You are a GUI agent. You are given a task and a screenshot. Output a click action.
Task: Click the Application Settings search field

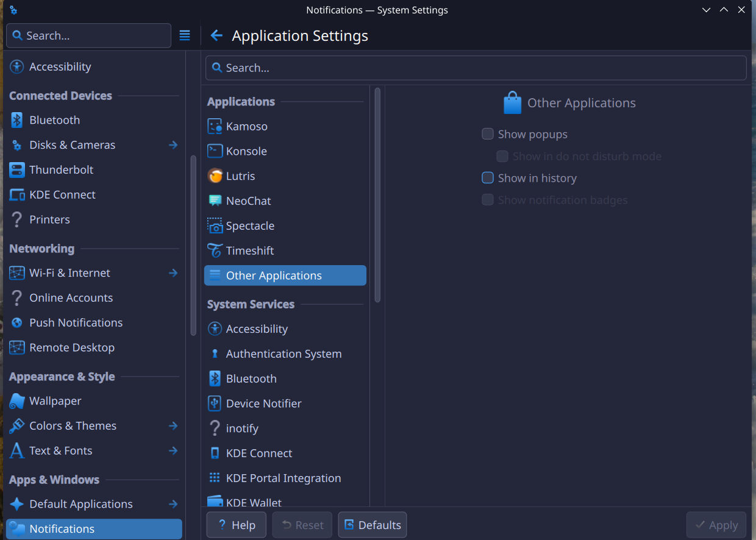pyautogui.click(x=476, y=68)
